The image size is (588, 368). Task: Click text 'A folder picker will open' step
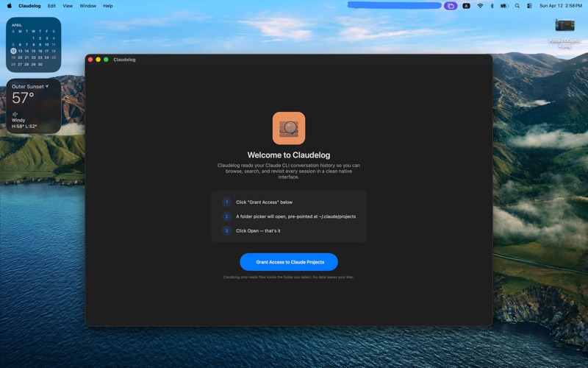(x=296, y=216)
